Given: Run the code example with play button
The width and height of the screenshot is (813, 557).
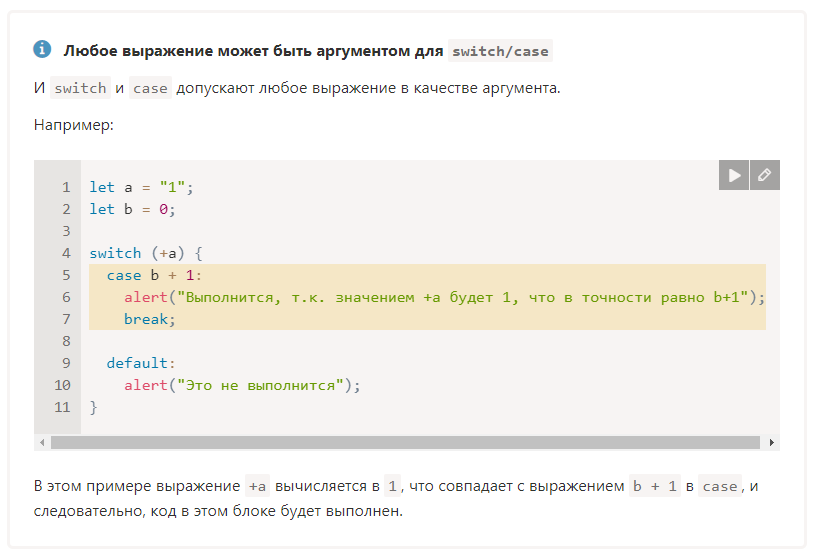Looking at the screenshot, I should tap(733, 175).
